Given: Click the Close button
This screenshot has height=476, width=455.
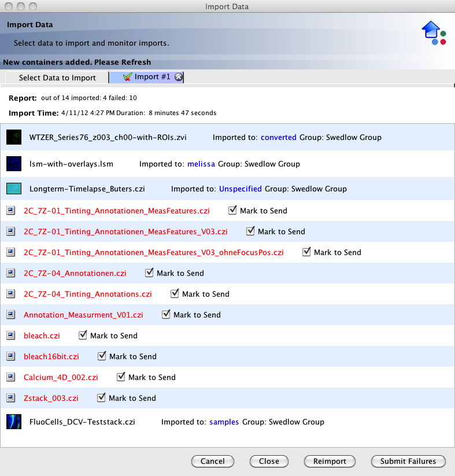Looking at the screenshot, I should point(269,461).
